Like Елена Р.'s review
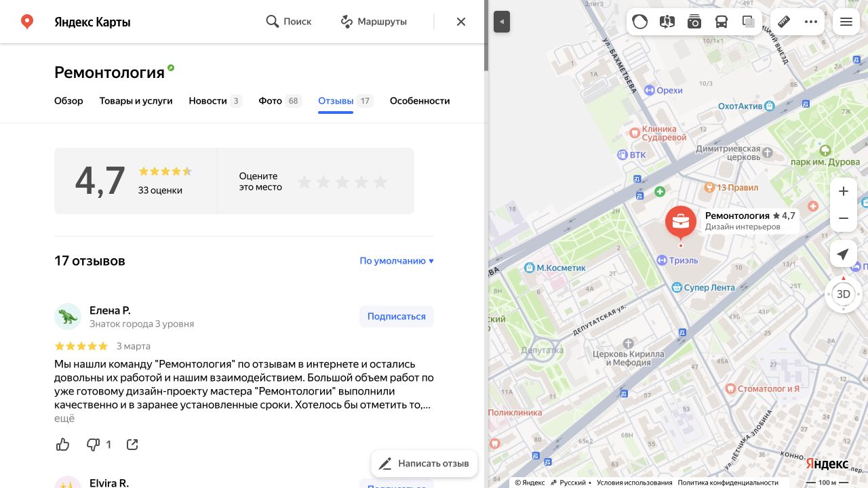The height and width of the screenshot is (488, 868). point(63,445)
